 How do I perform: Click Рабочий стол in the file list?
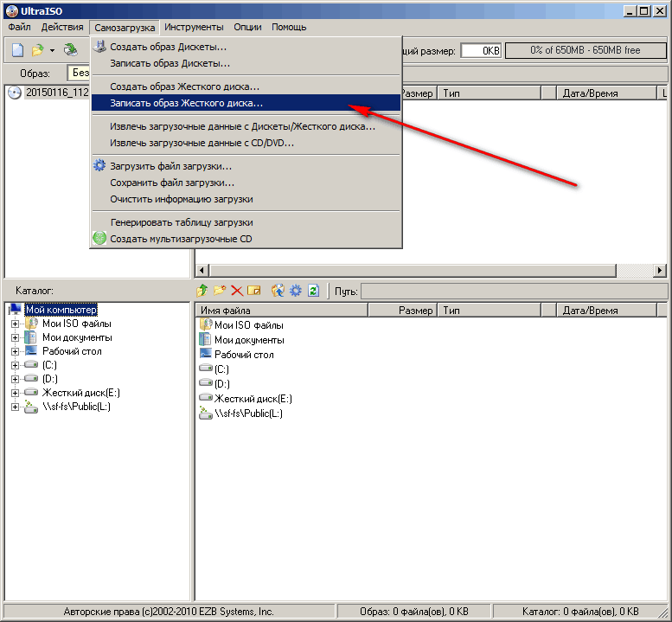[x=244, y=355]
